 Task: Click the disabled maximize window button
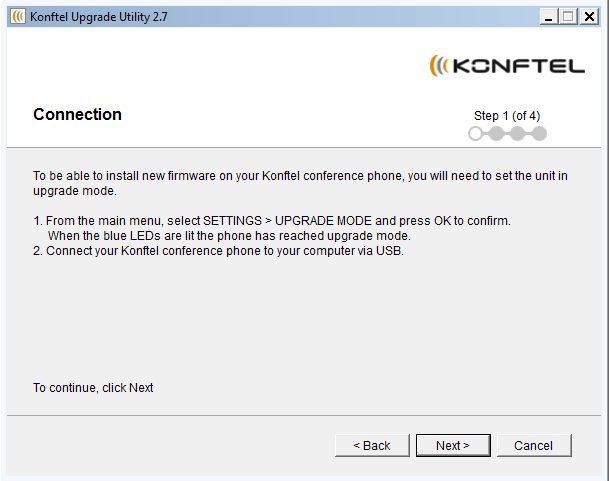[568, 17]
